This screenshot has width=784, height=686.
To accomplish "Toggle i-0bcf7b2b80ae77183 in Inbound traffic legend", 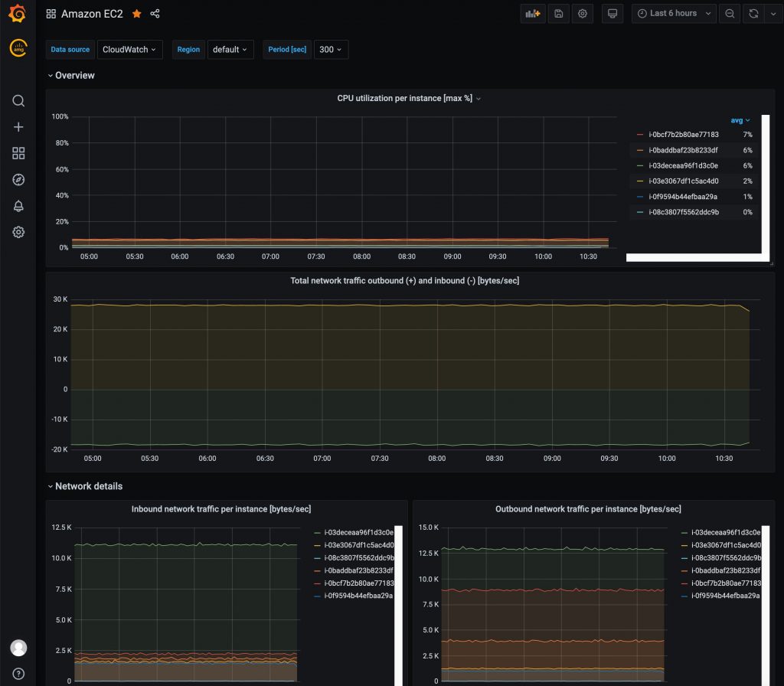I will [358, 583].
